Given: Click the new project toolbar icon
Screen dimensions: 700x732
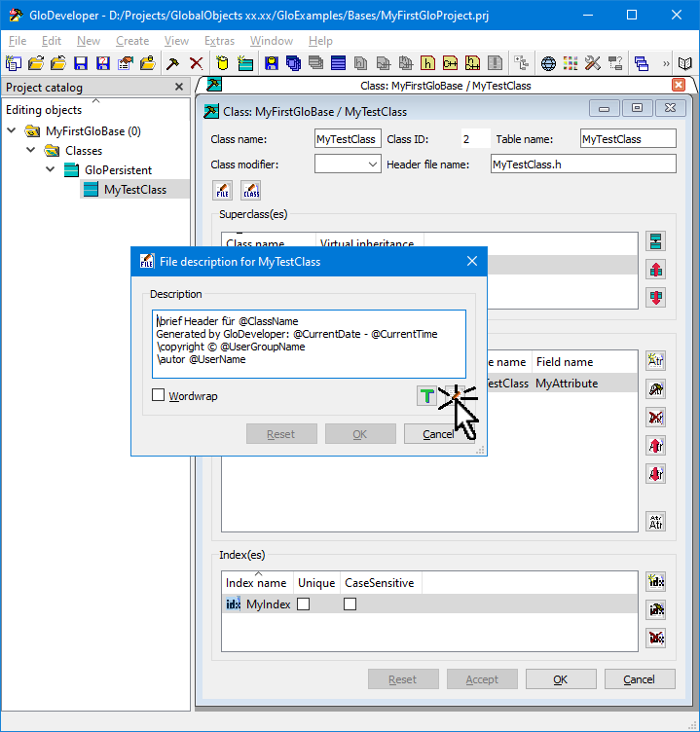Looking at the screenshot, I should click(14, 63).
